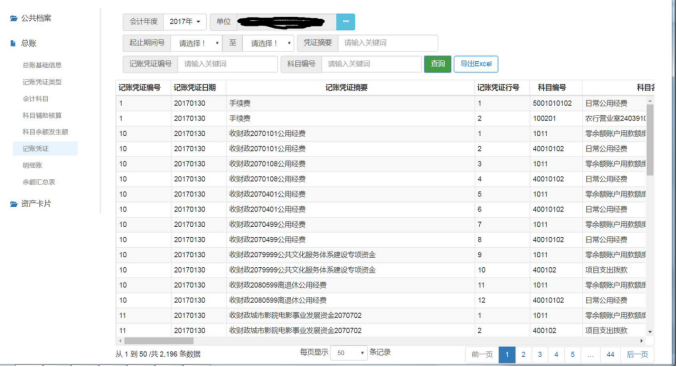Open 明细账 in the sidebar
The image size is (677, 367).
(x=32, y=165)
